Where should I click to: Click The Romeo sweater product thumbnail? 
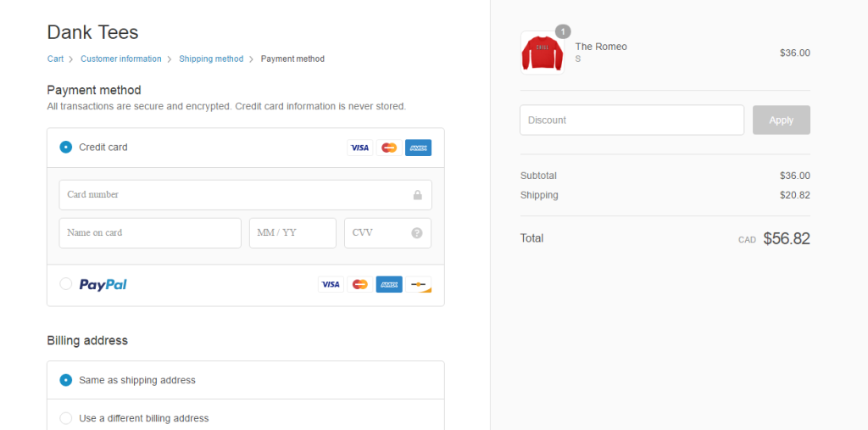point(542,53)
